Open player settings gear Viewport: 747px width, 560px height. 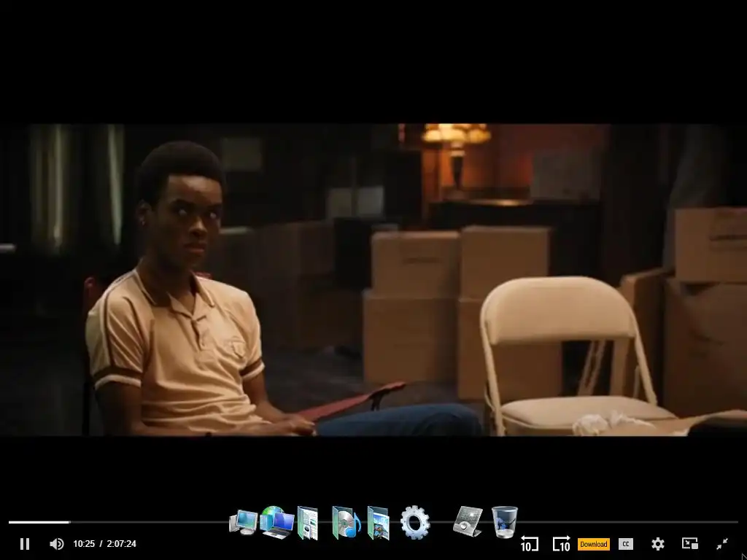click(x=658, y=544)
